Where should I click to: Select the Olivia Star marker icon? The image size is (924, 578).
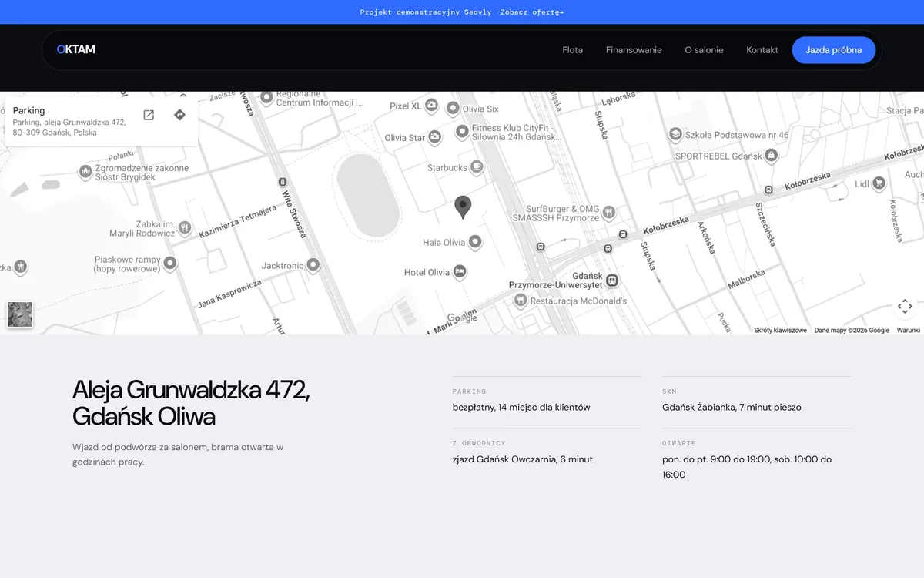[x=435, y=137]
